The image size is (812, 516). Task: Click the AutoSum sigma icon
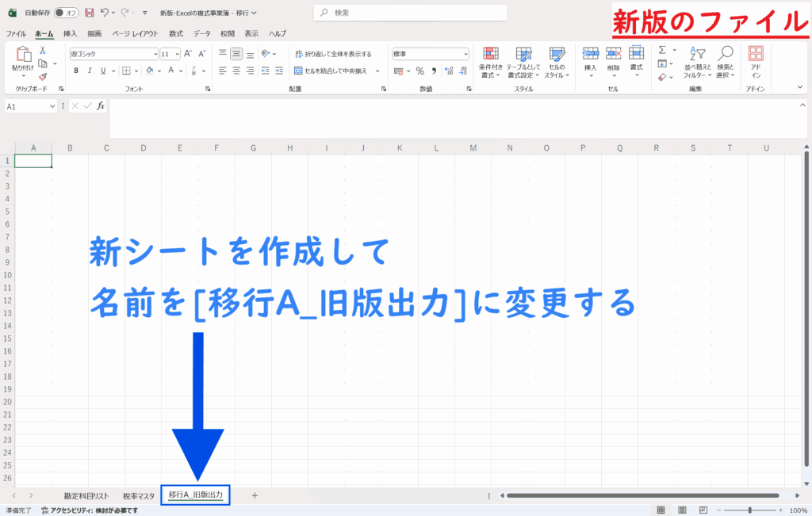point(662,50)
